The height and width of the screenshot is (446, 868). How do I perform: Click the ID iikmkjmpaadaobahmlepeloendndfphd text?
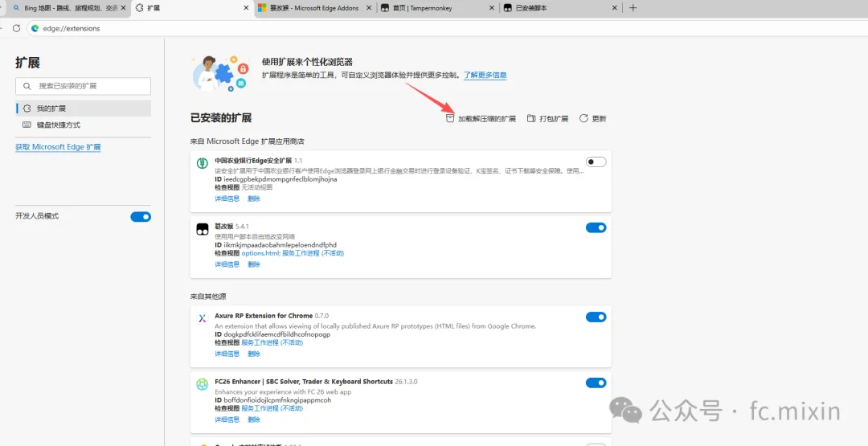[276, 245]
